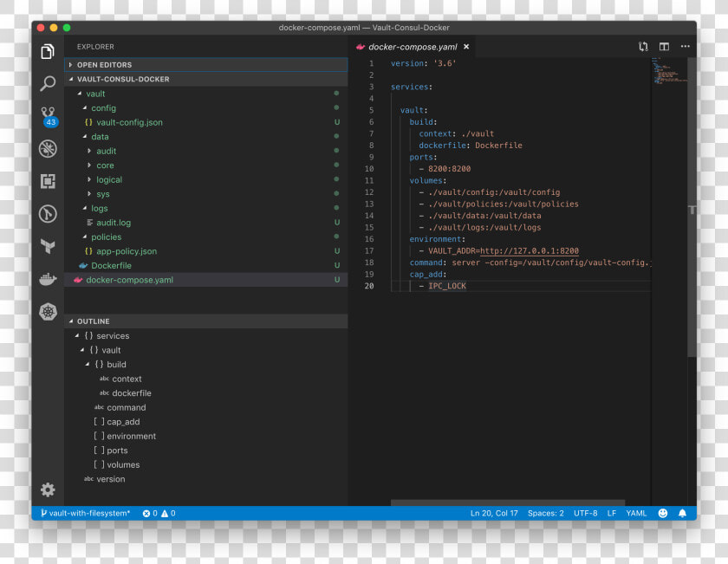Screen dimensions: 728x564
Task: Open Source Control view with 43 badge
Action: coord(49,116)
